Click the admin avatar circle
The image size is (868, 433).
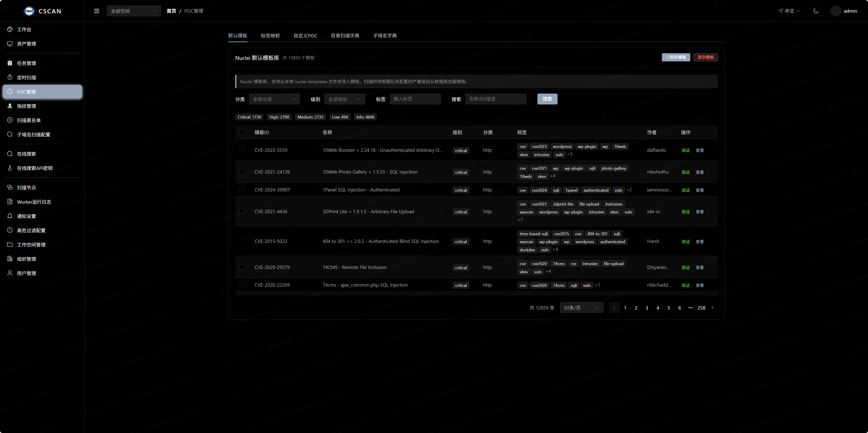coord(835,11)
